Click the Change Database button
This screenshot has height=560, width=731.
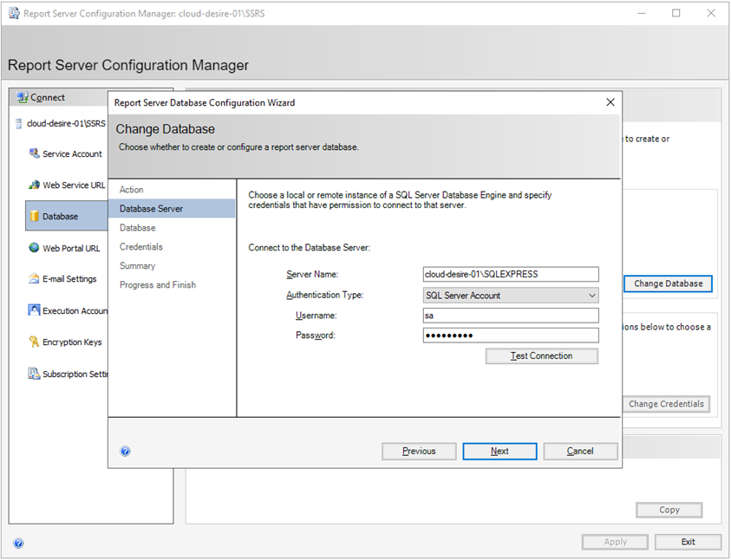(667, 283)
